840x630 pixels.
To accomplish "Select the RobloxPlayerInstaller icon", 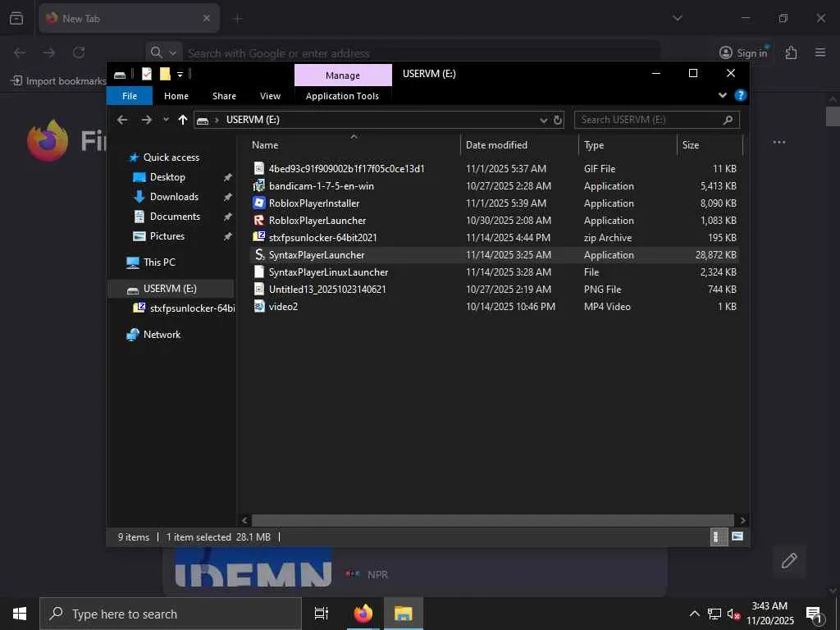I will click(x=259, y=203).
